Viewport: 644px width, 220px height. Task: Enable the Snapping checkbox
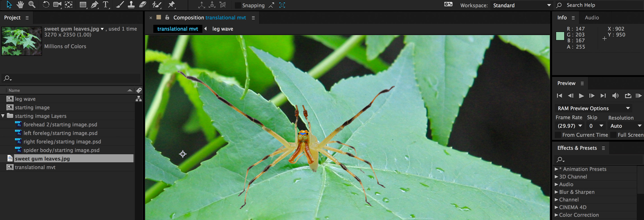pos(238,5)
